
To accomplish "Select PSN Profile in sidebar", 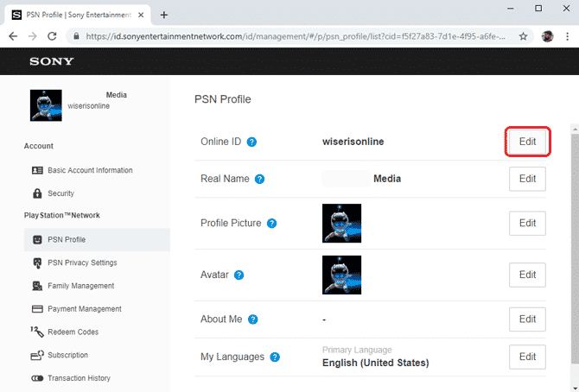I will [x=97, y=239].
